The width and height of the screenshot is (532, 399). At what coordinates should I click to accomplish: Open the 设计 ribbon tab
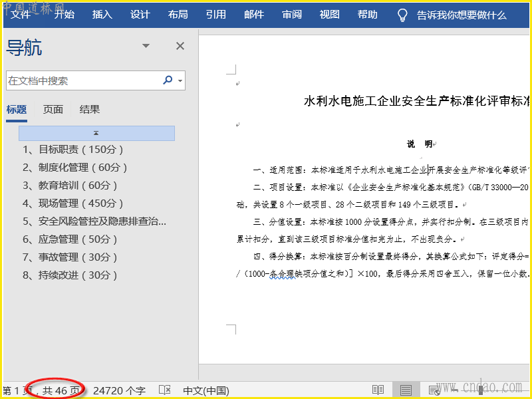click(140, 15)
